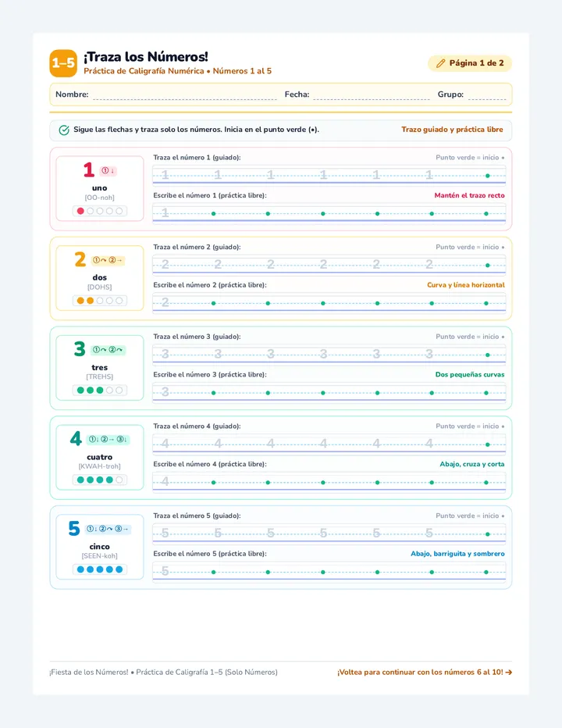Click the Traza el número 1 (guiado) label
Screen dimensions: 562x728
[197, 157]
